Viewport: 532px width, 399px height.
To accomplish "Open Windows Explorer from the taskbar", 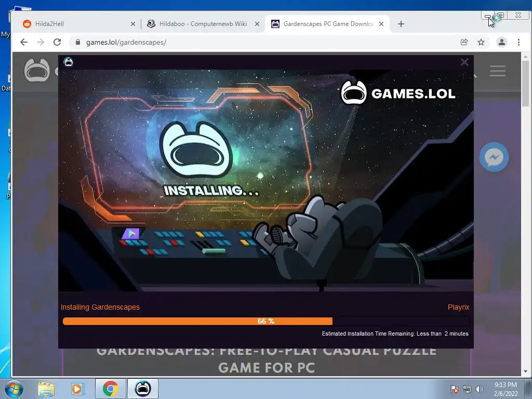I will point(46,389).
